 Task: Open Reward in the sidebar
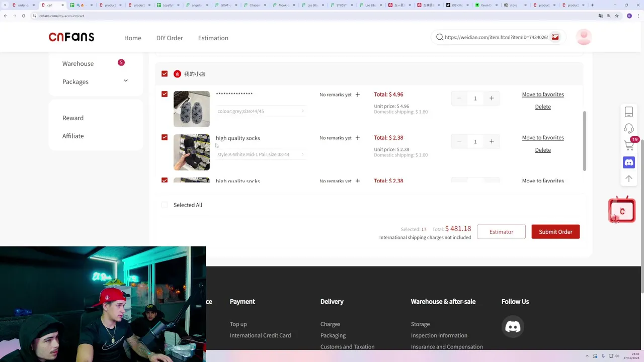click(x=73, y=118)
